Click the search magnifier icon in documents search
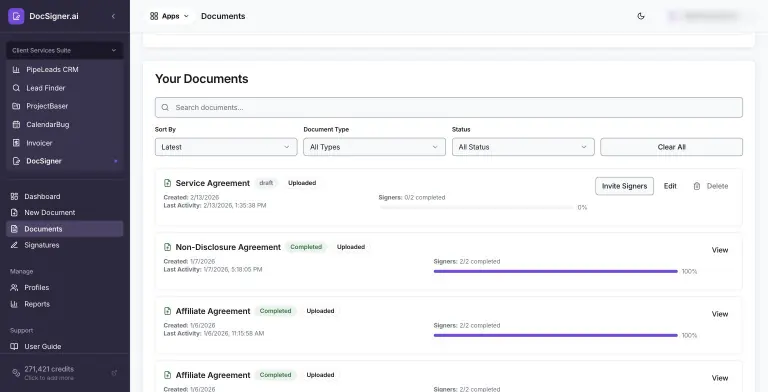 (x=166, y=107)
